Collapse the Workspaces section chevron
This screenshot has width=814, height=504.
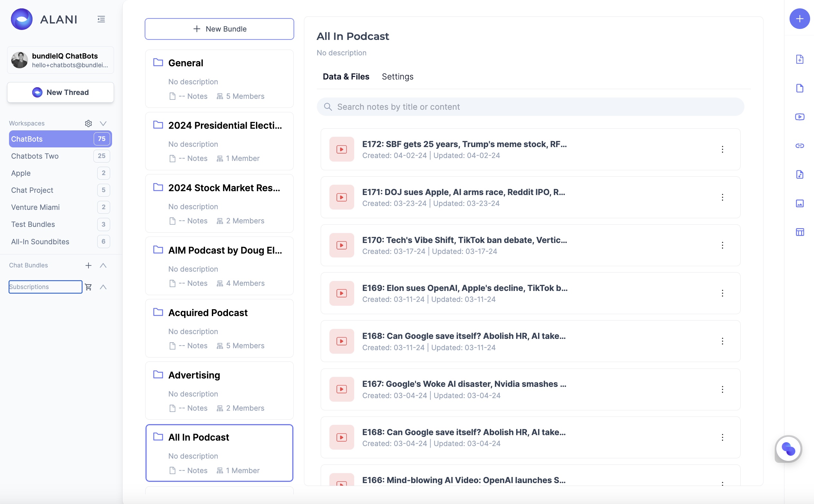(103, 123)
